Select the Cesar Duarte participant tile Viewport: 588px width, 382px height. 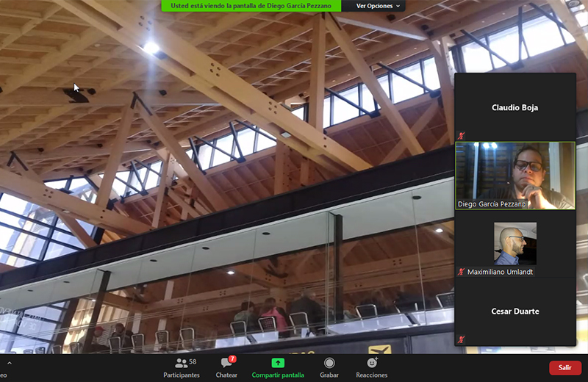514,311
